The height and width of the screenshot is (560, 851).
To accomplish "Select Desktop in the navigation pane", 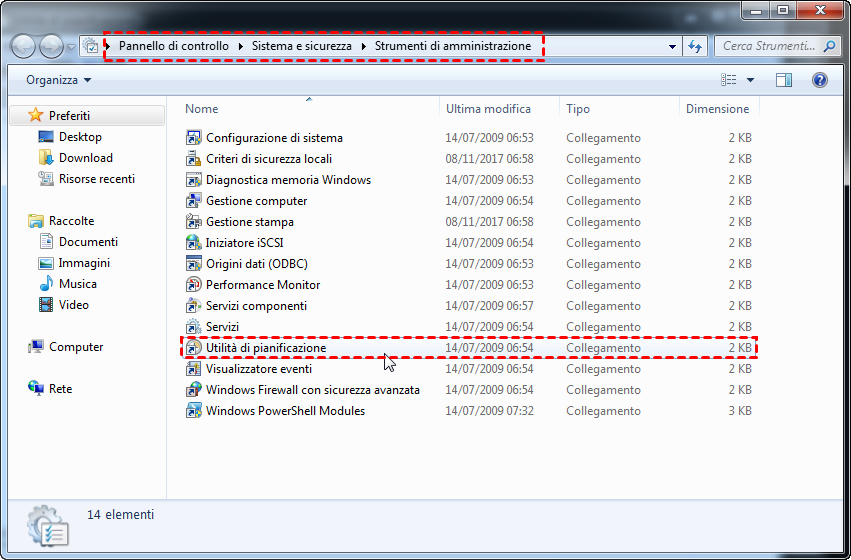I will pyautogui.click(x=80, y=137).
